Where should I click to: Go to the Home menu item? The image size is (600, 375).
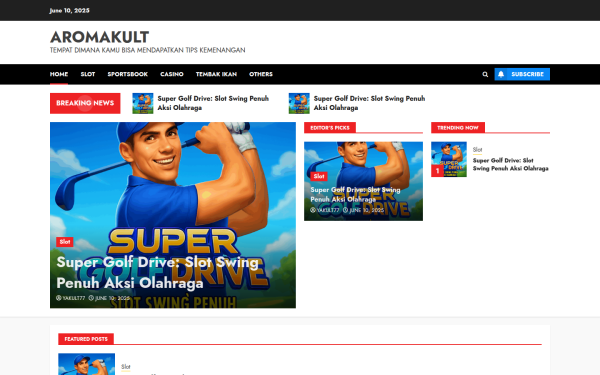click(x=59, y=74)
